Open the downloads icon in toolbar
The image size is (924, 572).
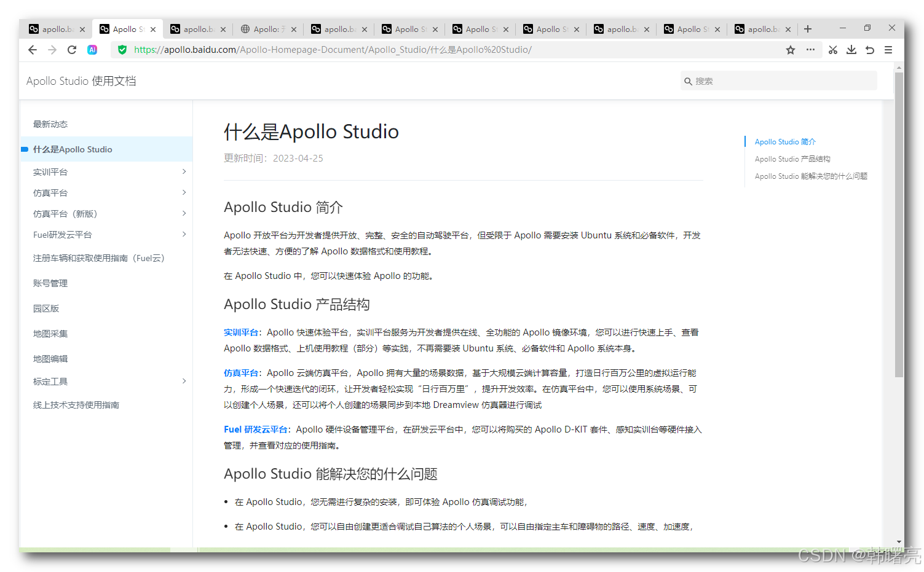click(851, 50)
